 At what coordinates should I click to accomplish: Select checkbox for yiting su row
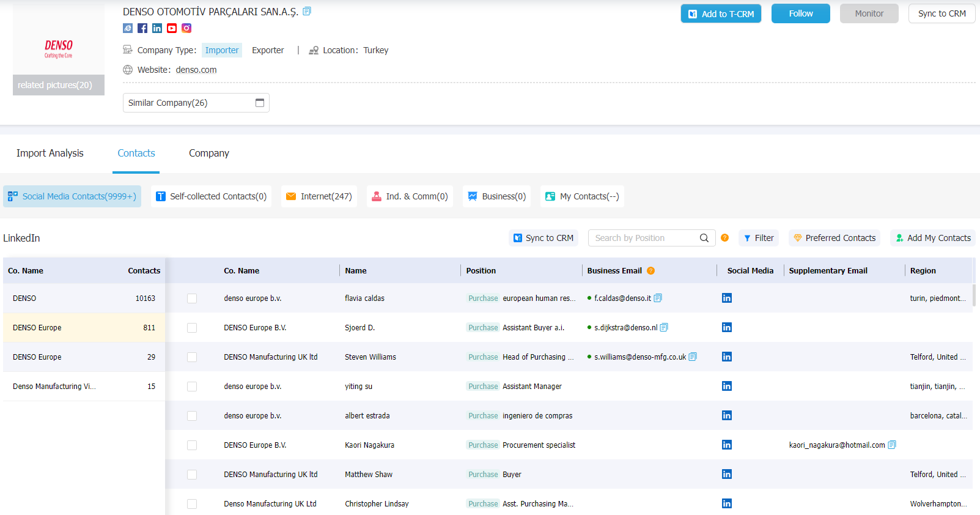tap(192, 387)
